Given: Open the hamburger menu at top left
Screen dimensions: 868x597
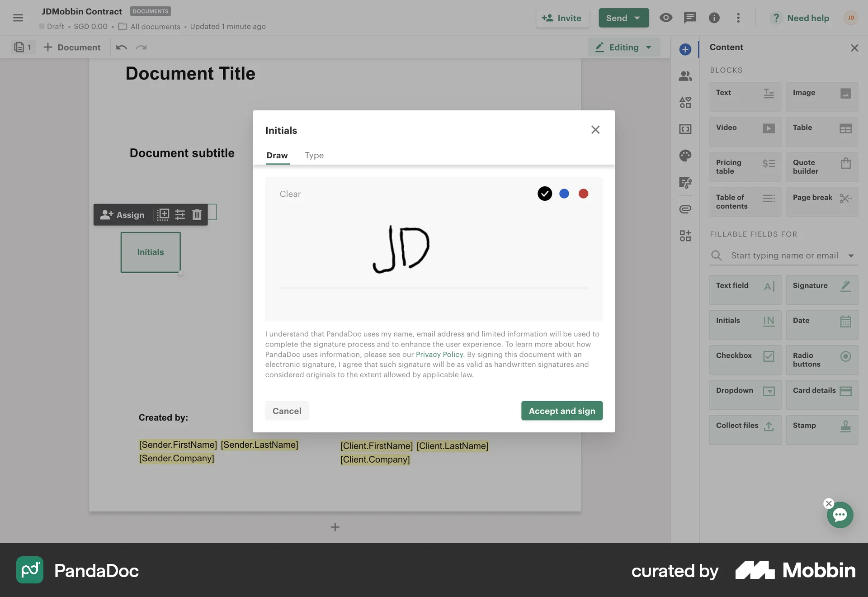Looking at the screenshot, I should point(19,18).
